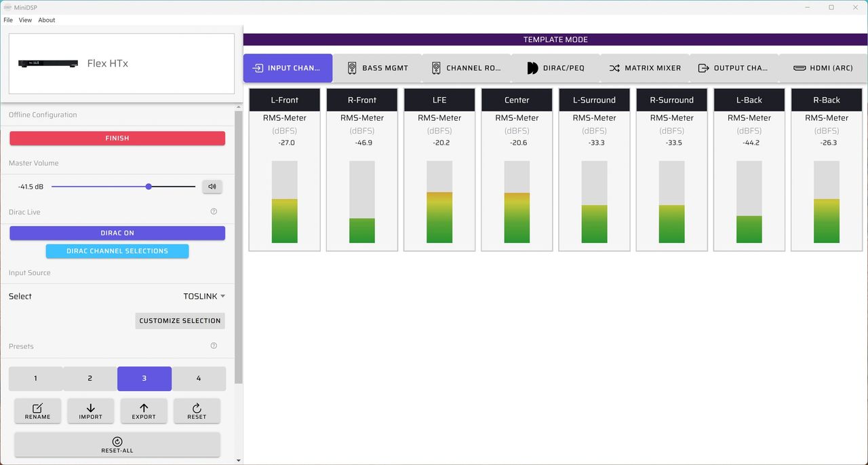Screen dimensions: 868x465
Task: Click the speaker mute icon beside Master Volume
Action: pyautogui.click(x=212, y=187)
